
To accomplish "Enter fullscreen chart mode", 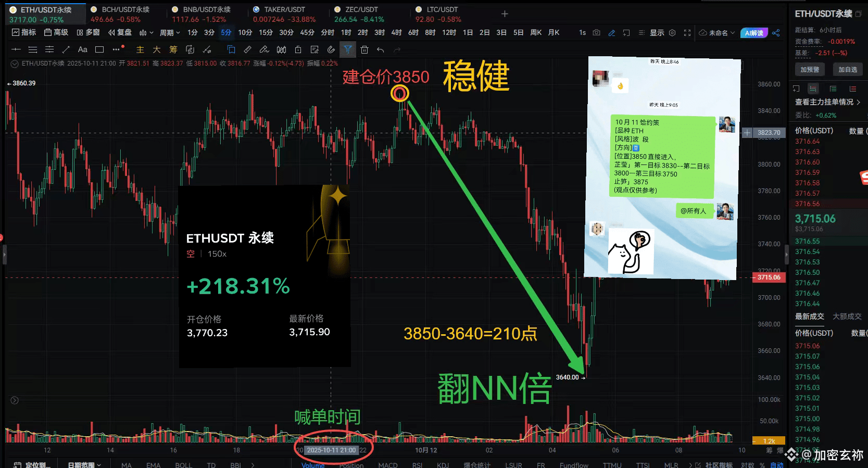I will pos(687,32).
